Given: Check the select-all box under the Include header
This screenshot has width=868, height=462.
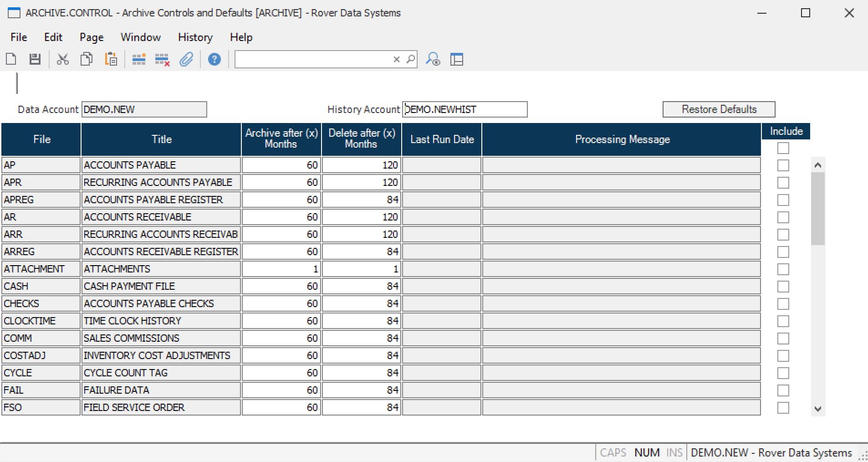Looking at the screenshot, I should pyautogui.click(x=783, y=148).
